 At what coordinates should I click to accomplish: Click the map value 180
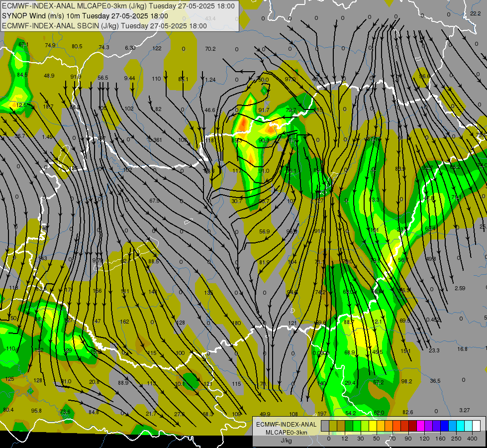236,323
